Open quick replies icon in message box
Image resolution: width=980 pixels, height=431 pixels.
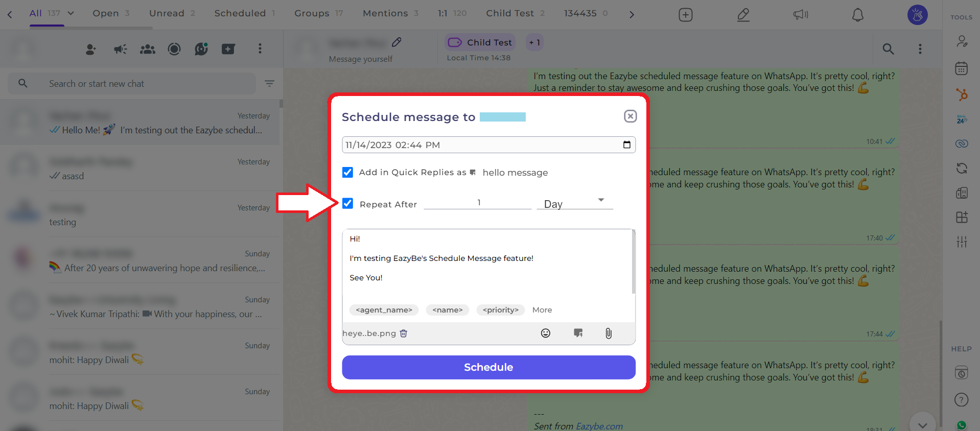(x=578, y=333)
